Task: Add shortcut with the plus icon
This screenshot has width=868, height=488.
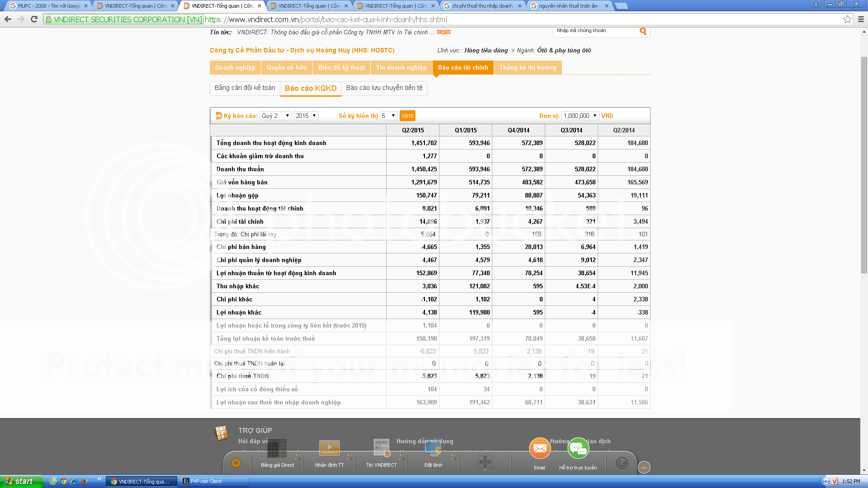Action: point(485,462)
